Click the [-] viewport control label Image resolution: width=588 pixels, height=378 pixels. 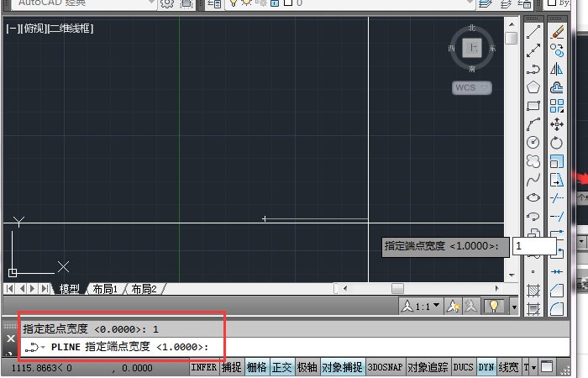(x=13, y=29)
